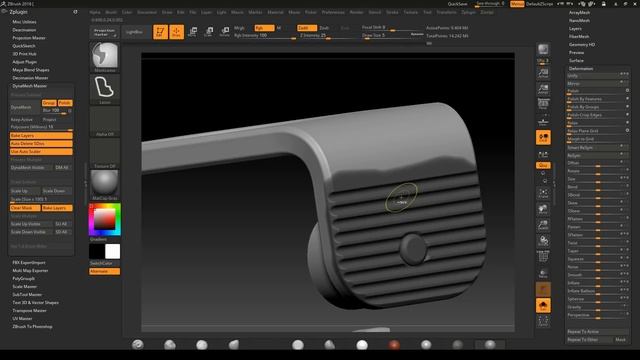Select the red material sphere in bottom shelf
The height and width of the screenshot is (360, 640).
click(394, 345)
